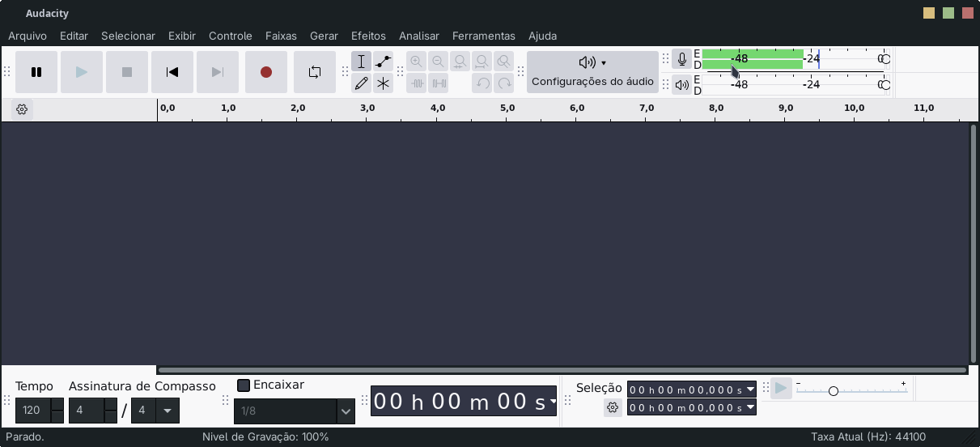The image size is (980, 447).
Task: Open the 1/8 snap value dropdown
Action: pyautogui.click(x=346, y=411)
